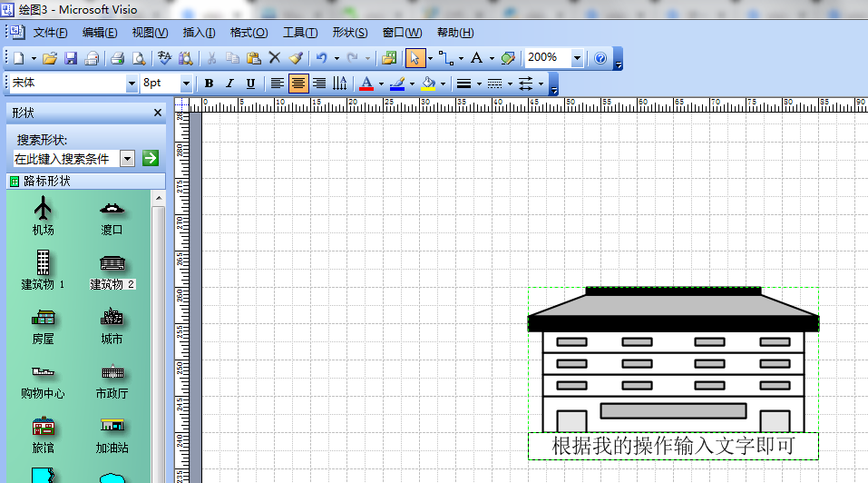Open the 文件(F) menu

click(x=51, y=33)
